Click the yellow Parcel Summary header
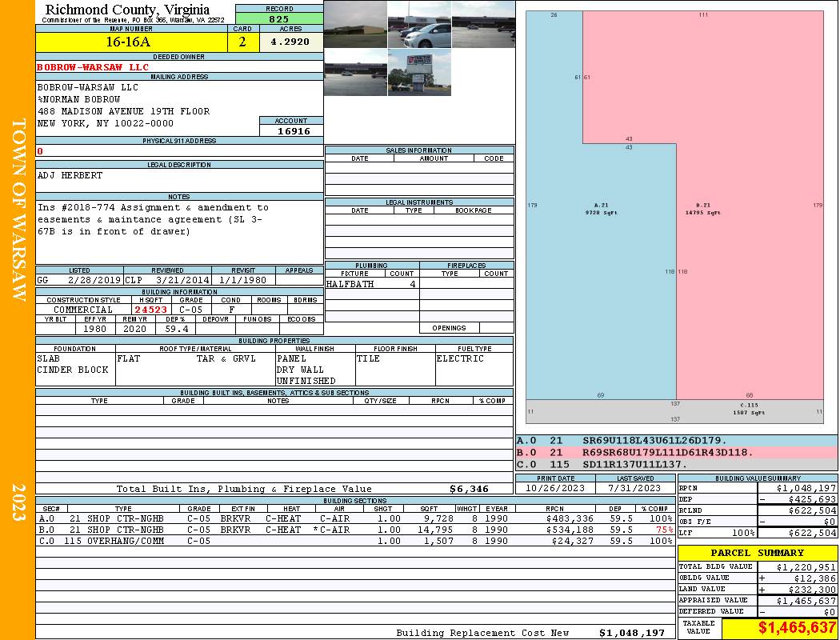The image size is (840, 640). [757, 553]
